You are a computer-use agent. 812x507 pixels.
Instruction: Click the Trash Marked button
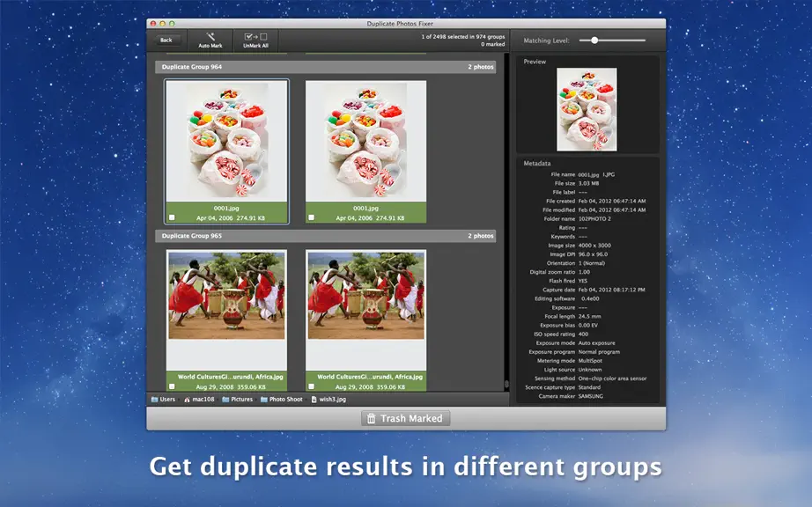405,418
